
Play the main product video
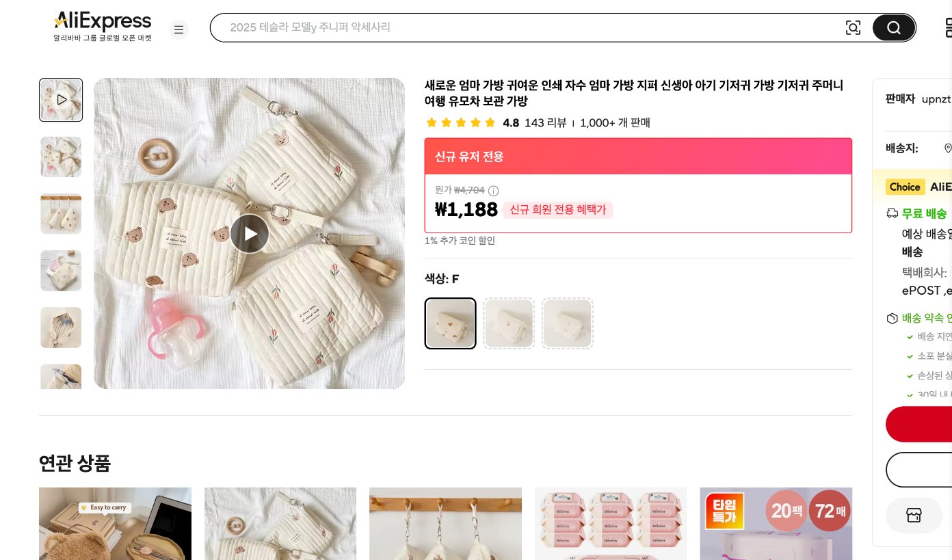point(249,233)
